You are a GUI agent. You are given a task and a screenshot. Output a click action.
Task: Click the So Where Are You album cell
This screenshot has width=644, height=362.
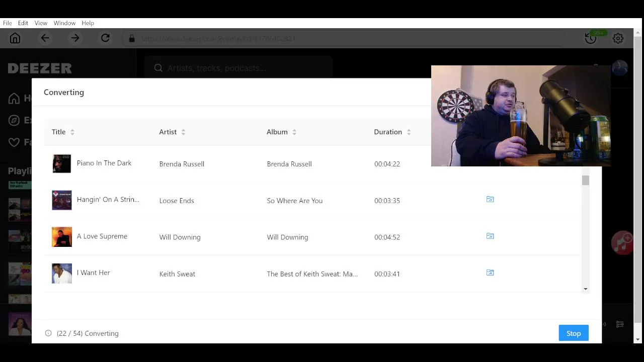pos(295,201)
